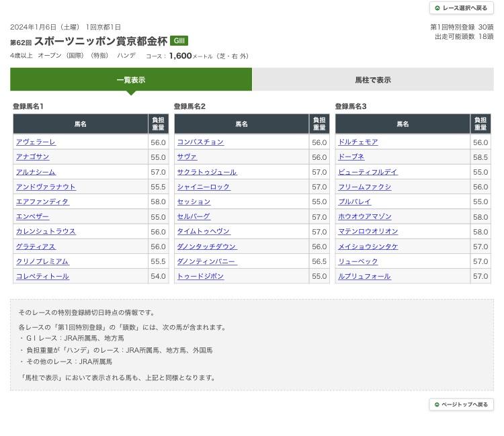Image resolution: width=504 pixels, height=436 pixels.
Task: Open horse link マテンロウオリオン
Action: pos(368,231)
